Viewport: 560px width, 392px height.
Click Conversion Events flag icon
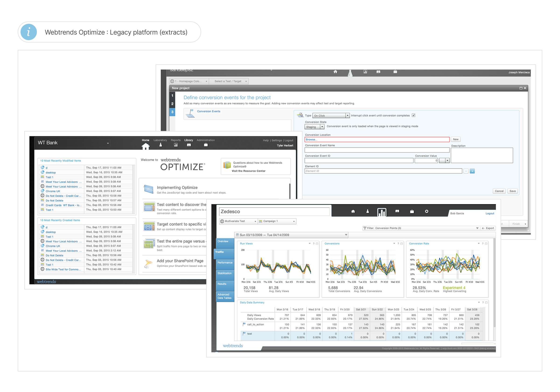point(190,113)
